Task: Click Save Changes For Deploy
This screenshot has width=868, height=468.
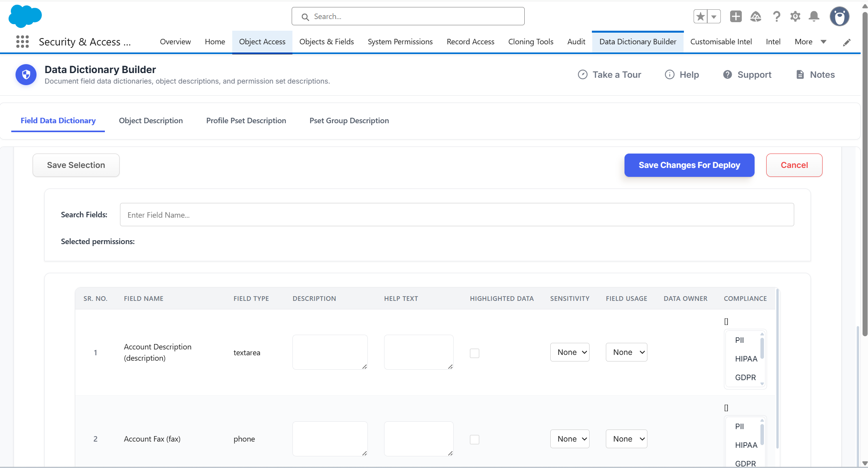Action: coord(689,165)
